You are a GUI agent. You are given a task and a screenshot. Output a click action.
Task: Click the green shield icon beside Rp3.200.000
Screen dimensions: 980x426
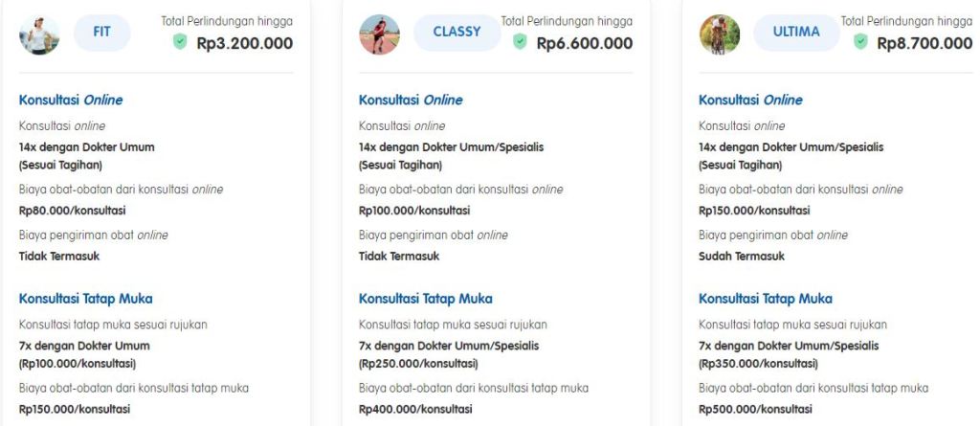tap(180, 42)
